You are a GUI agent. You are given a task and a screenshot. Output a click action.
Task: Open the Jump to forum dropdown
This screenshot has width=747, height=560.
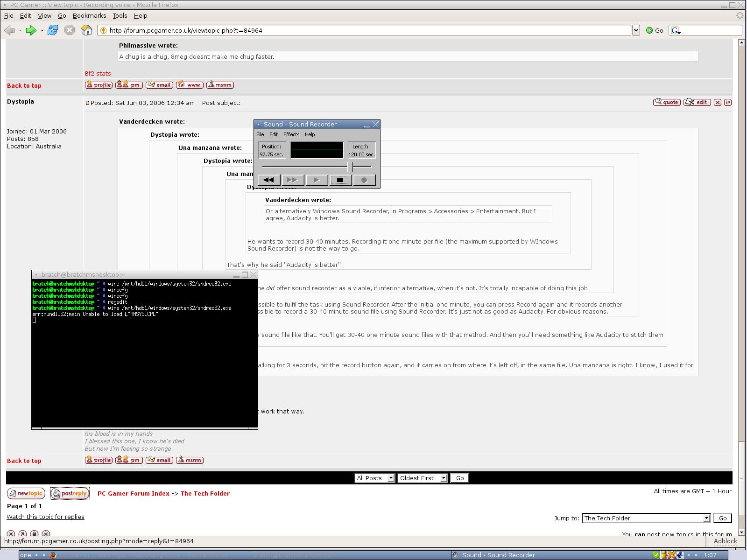[646, 518]
